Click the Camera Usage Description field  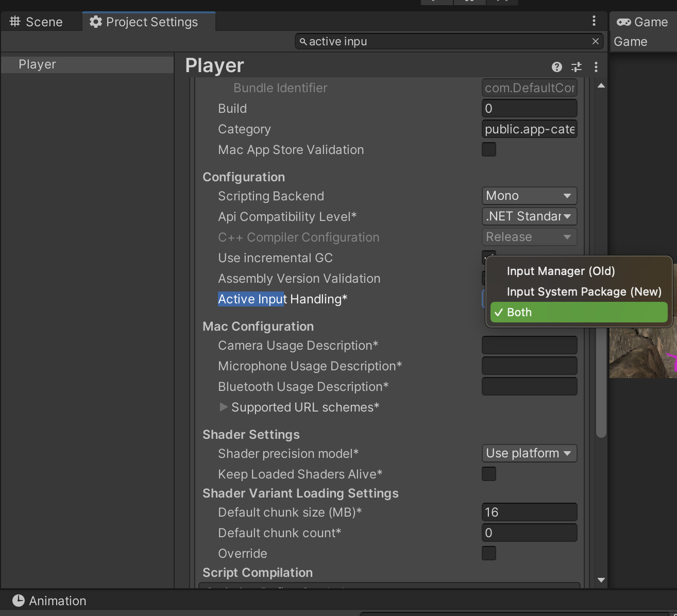[x=529, y=345]
